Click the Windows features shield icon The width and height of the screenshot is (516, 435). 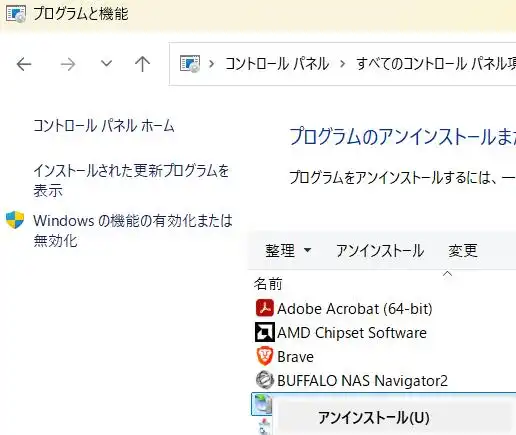coord(15,220)
